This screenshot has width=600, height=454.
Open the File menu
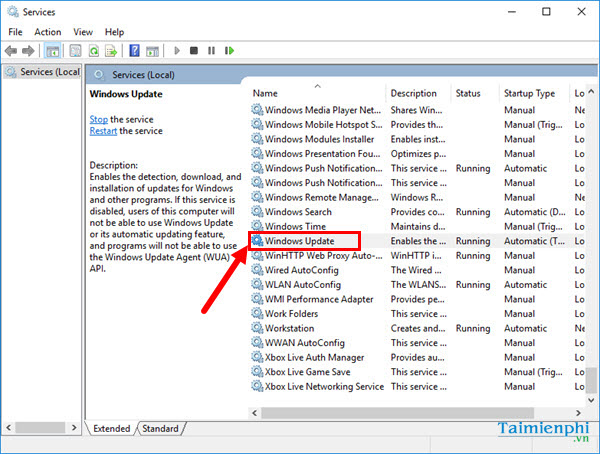15,32
